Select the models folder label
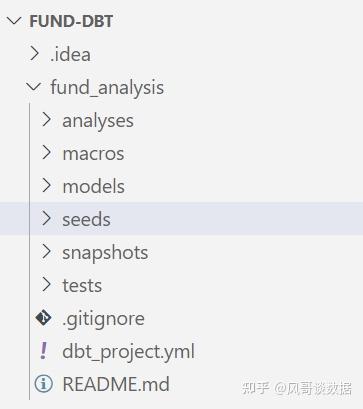The image size is (363, 409). [94, 186]
